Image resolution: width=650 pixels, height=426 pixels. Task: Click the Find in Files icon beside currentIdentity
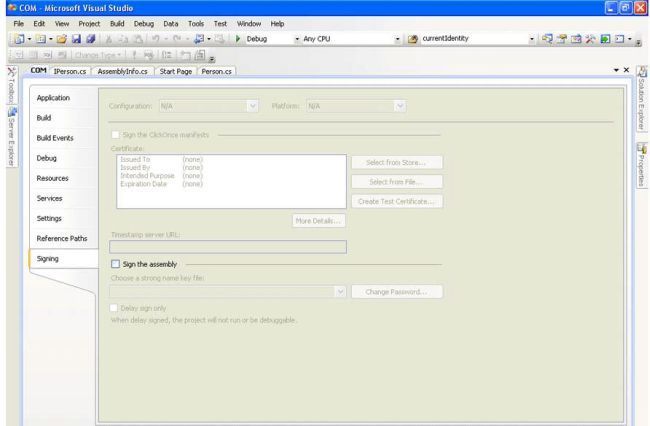[412, 39]
